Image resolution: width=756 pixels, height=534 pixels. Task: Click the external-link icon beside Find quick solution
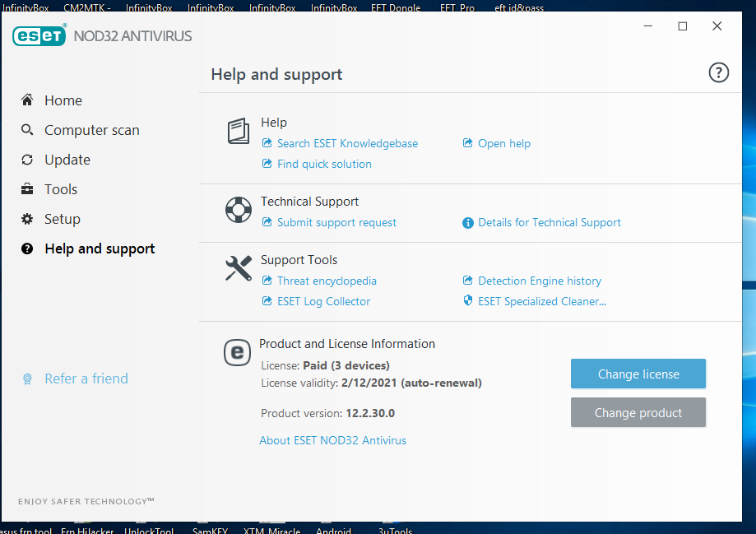click(267, 164)
